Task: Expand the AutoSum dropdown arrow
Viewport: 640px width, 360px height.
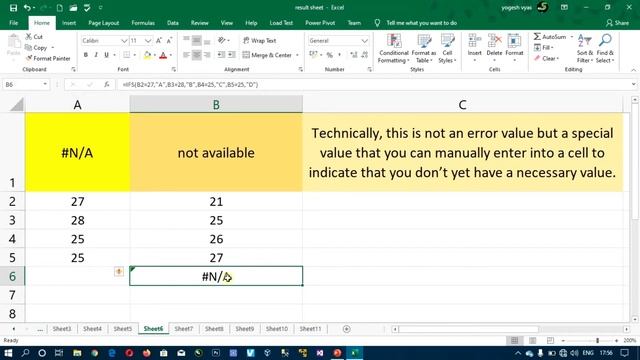Action: coord(571,37)
